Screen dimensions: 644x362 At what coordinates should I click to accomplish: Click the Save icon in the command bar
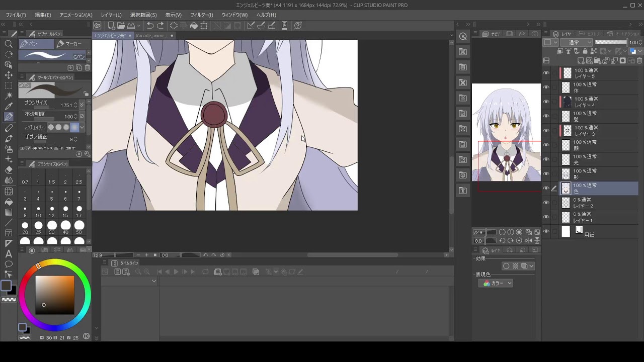131,26
